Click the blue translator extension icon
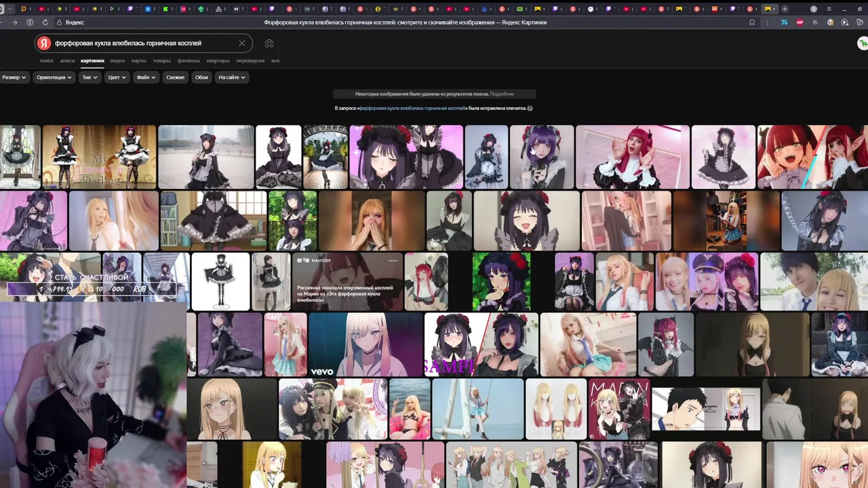Screen dimensions: 868x488 785,22
